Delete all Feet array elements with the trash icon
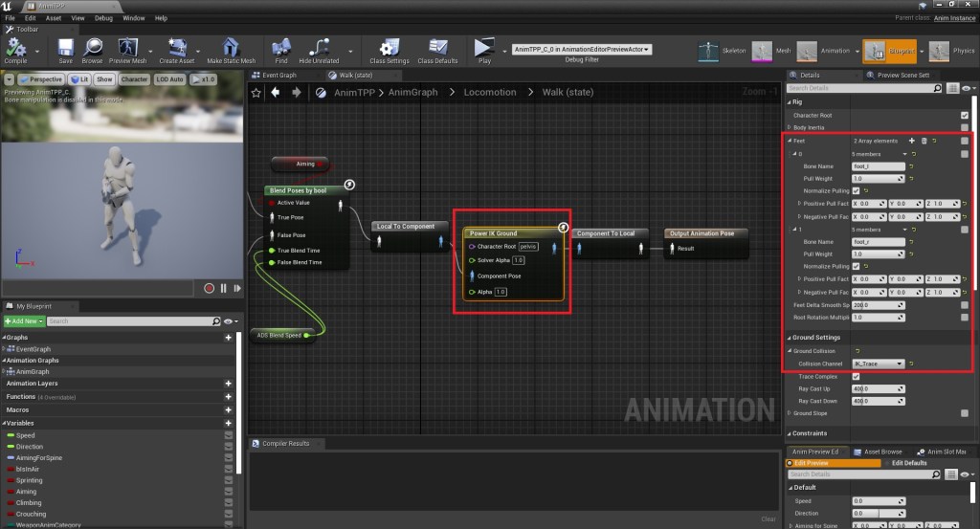 (x=924, y=141)
